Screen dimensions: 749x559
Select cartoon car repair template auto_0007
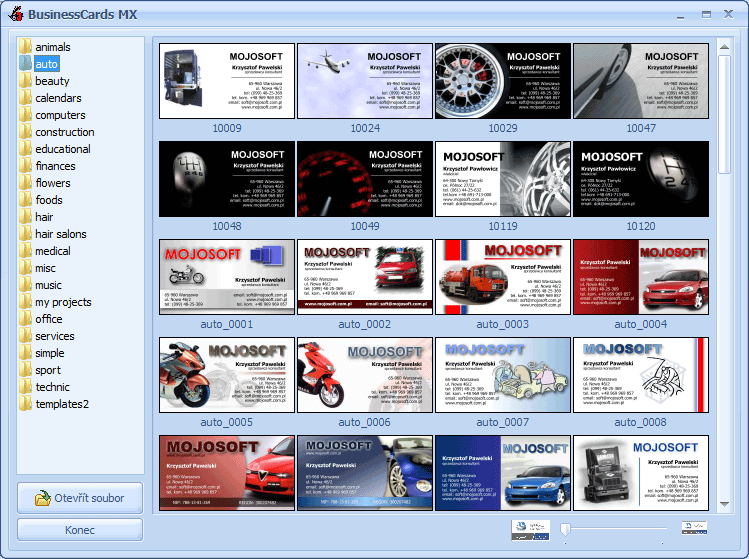(x=503, y=375)
